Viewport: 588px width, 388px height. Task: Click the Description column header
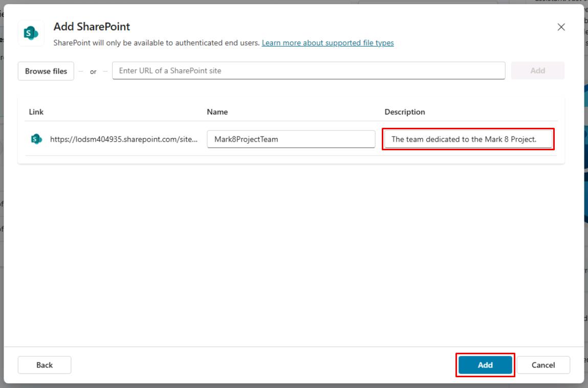pos(404,111)
